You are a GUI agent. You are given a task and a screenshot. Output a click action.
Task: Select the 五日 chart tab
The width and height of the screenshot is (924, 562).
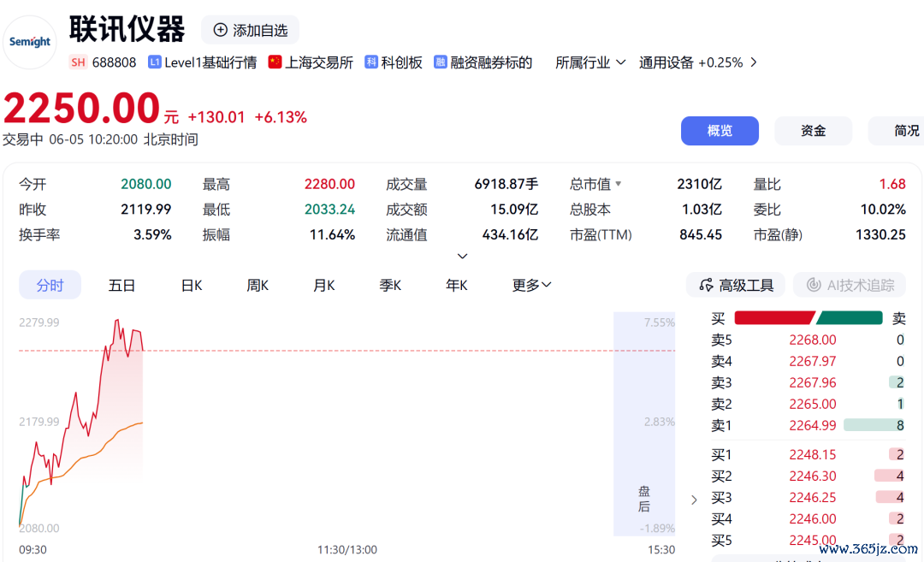(122, 285)
